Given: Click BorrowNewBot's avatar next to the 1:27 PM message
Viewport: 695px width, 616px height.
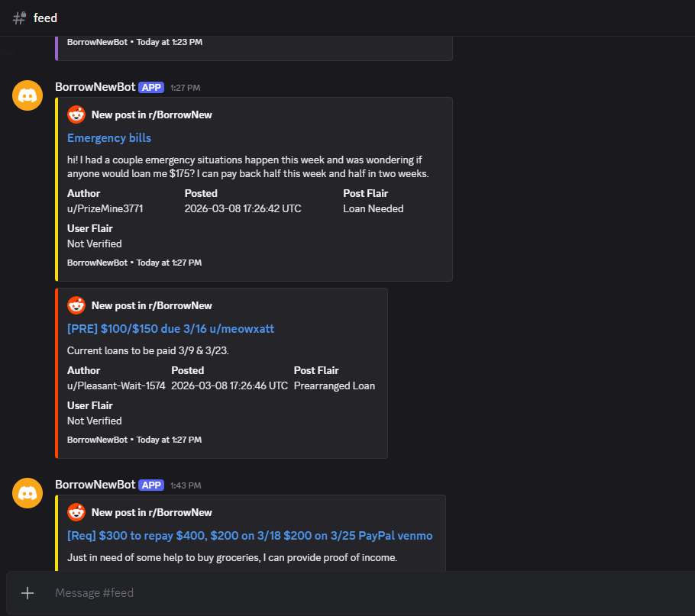Looking at the screenshot, I should point(27,95).
